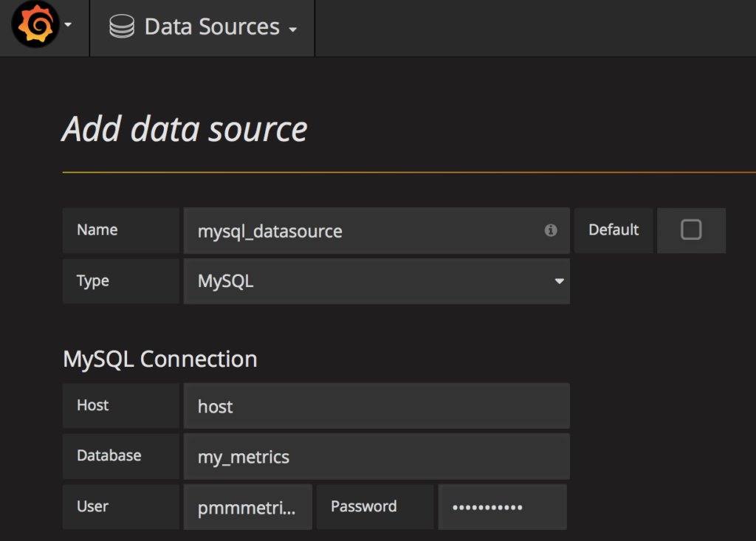
Task: Click the Grafana logo icon
Action: [x=35, y=27]
